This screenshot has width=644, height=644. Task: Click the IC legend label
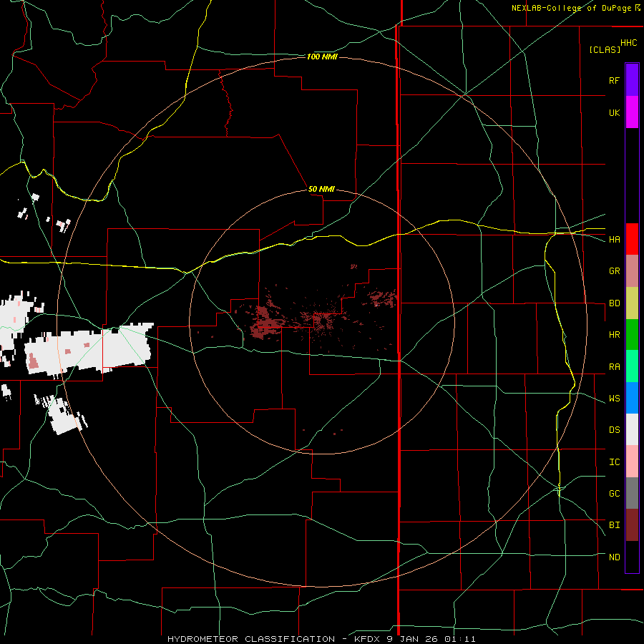tap(614, 462)
